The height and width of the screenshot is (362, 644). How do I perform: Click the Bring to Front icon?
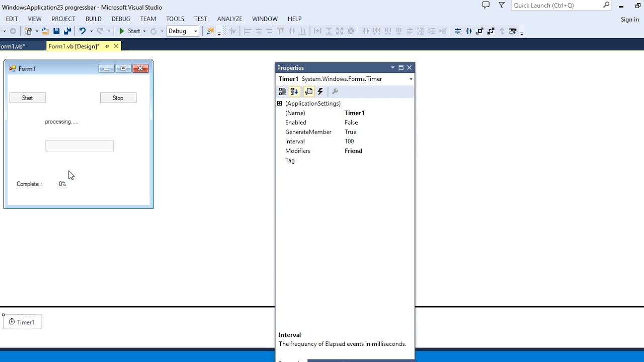tap(480, 31)
